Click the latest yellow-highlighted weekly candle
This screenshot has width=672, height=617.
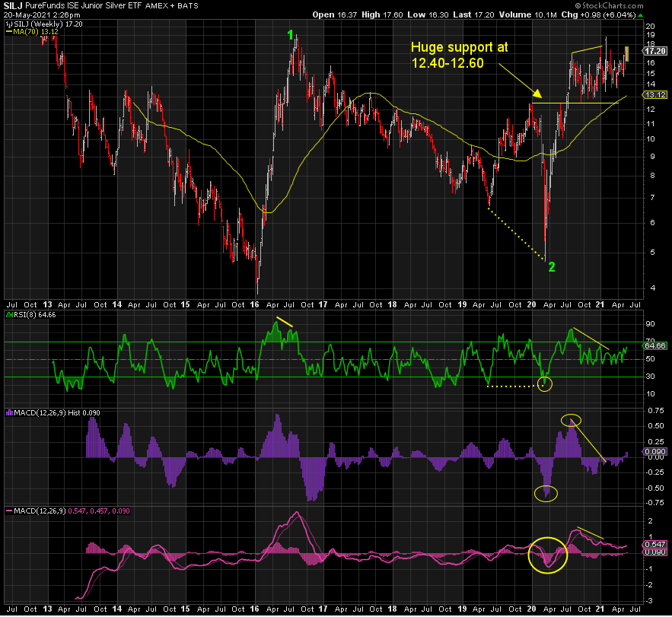click(x=626, y=54)
